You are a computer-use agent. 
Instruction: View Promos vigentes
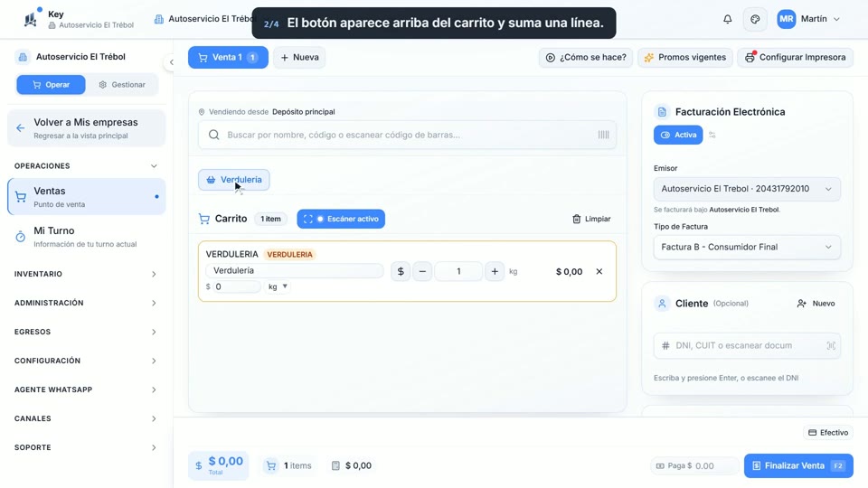point(685,58)
